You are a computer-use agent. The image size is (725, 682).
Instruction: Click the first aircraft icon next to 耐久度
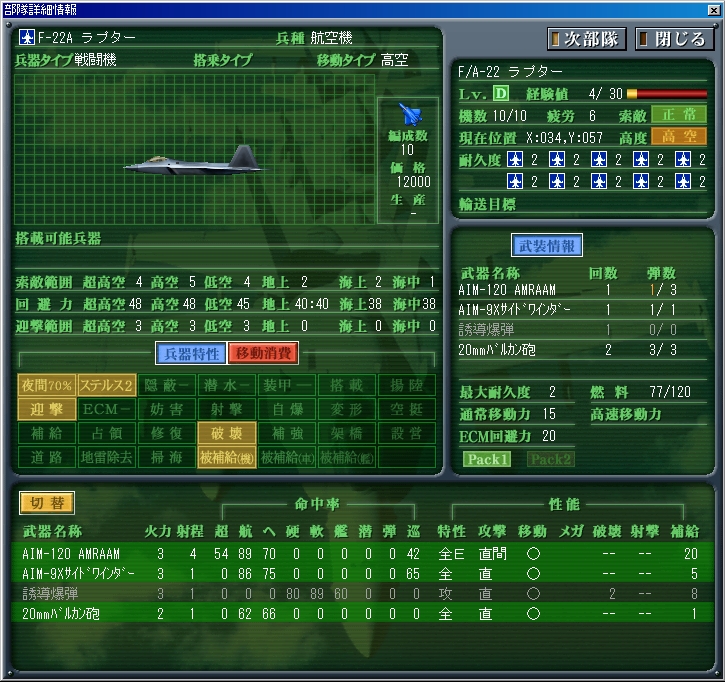coord(515,160)
